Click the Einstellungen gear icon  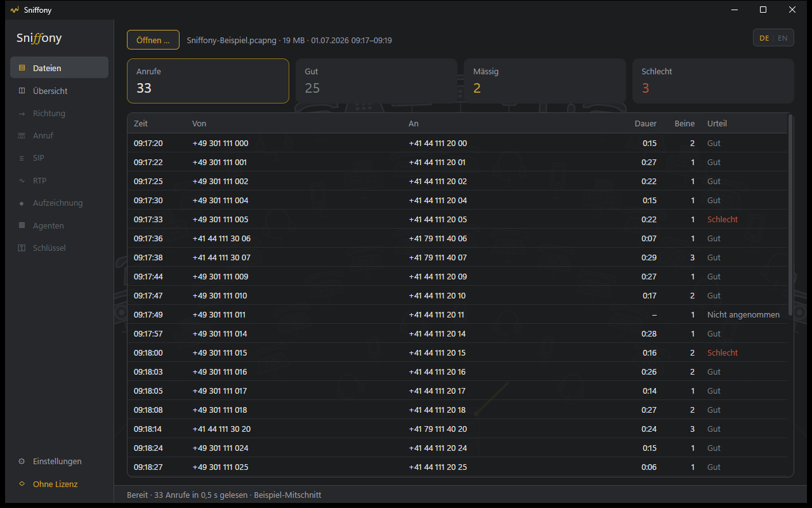tap(22, 462)
